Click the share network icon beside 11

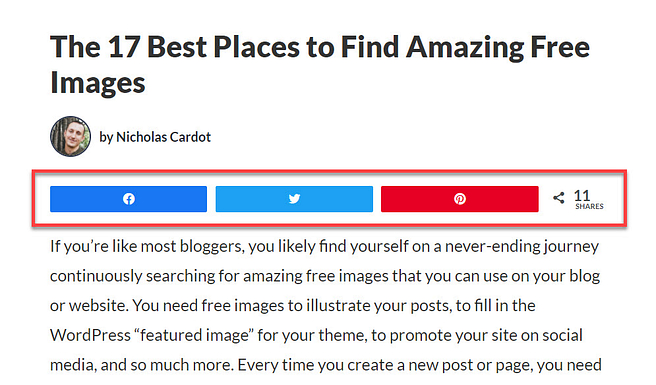pyautogui.click(x=559, y=198)
